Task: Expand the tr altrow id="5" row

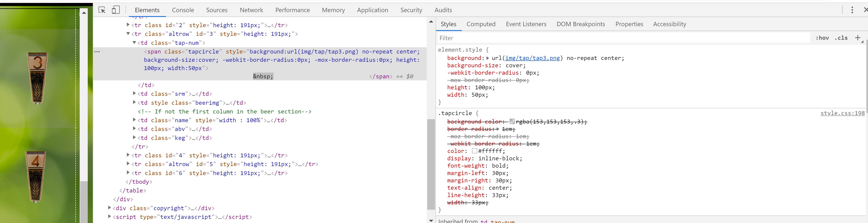Action: click(x=128, y=164)
